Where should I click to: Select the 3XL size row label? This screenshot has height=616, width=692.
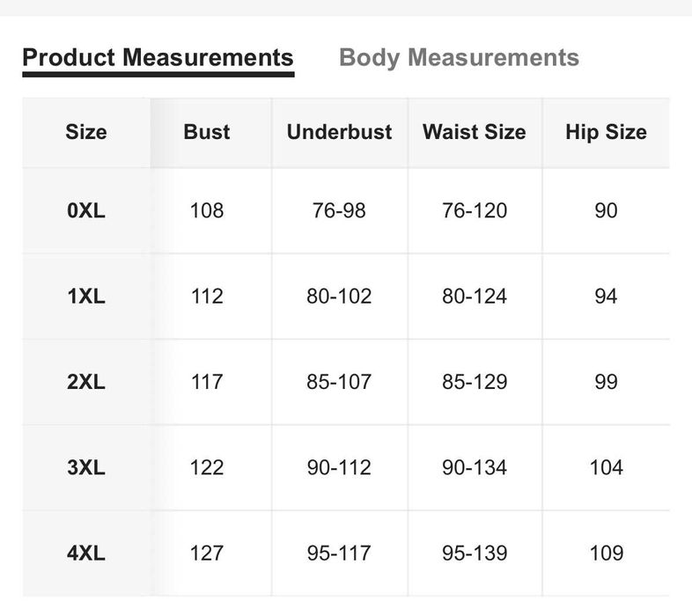(x=86, y=467)
